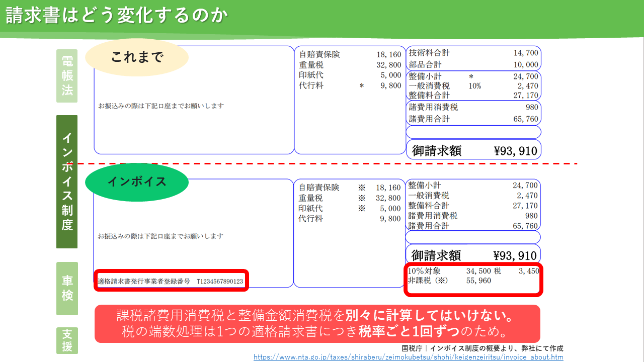Click the 整備小計 row marked with asterisk
The width and height of the screenshot is (644, 362).
pyautogui.click(x=473, y=76)
